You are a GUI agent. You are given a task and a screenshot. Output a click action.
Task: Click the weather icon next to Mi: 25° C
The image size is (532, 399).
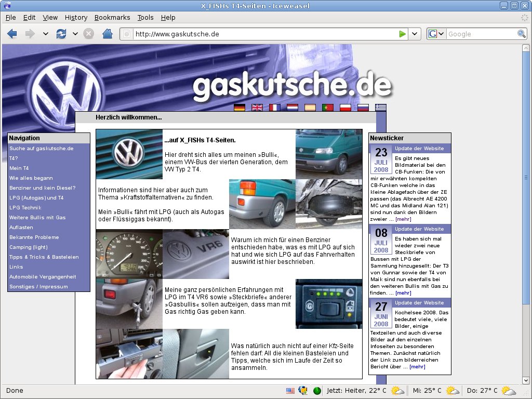click(x=453, y=391)
